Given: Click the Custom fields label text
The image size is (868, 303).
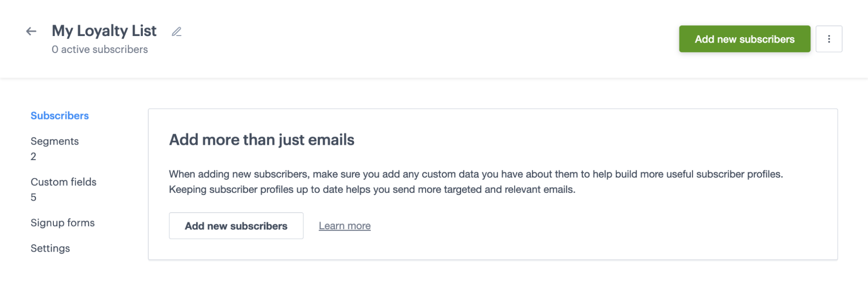Looking at the screenshot, I should [63, 182].
